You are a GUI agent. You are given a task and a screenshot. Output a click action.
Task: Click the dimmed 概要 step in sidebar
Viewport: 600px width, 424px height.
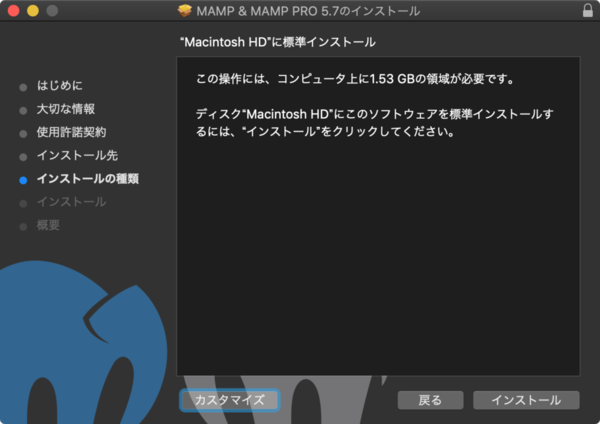click(48, 225)
